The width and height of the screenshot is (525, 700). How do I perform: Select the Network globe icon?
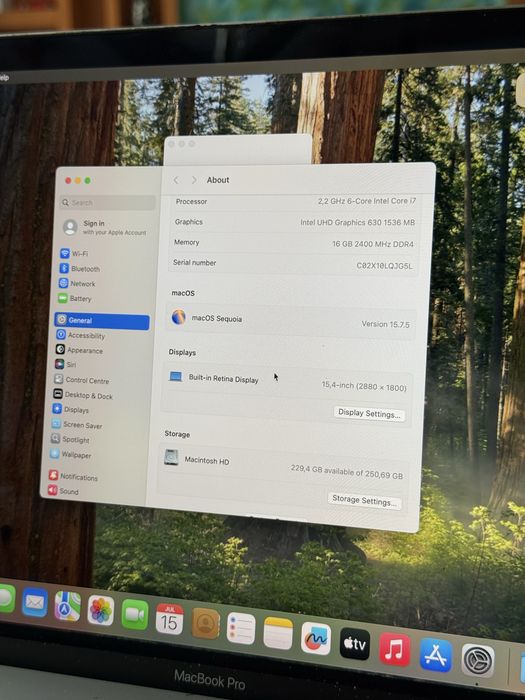tap(63, 283)
